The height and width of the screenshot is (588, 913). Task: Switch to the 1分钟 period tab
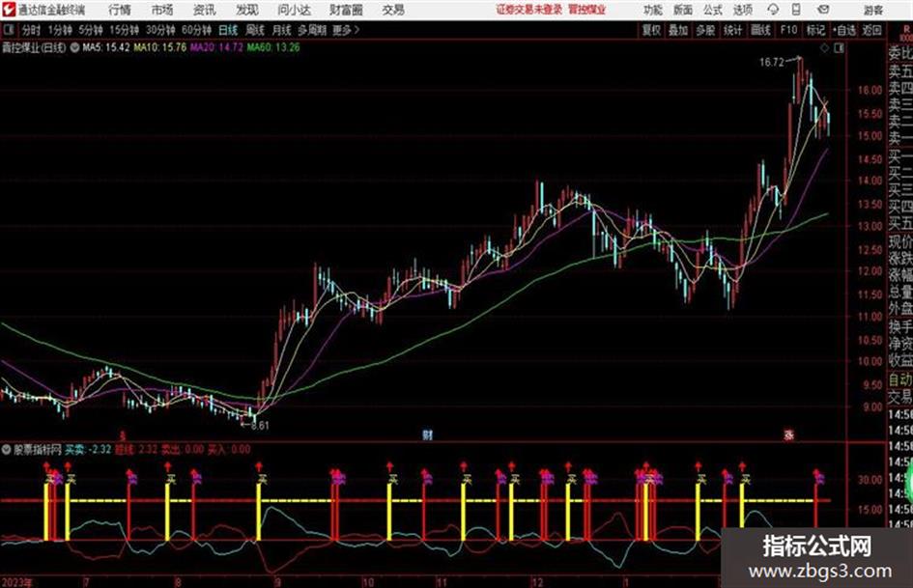tap(60, 30)
